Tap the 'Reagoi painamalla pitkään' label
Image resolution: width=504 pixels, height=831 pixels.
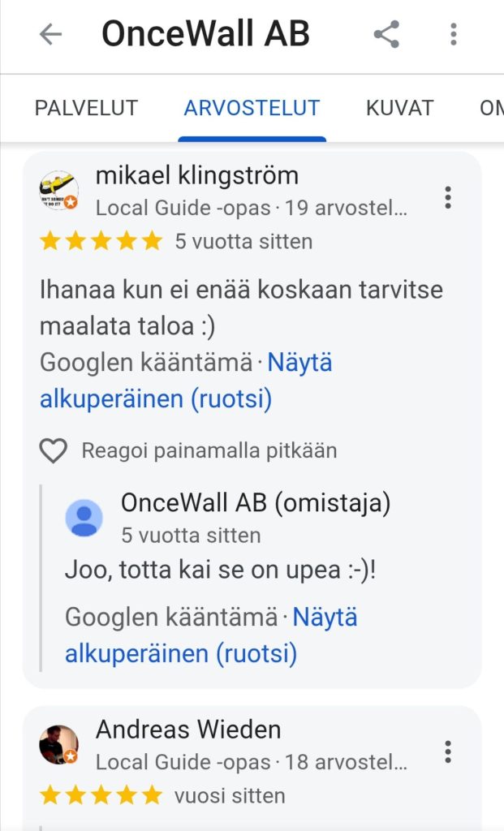coord(209,450)
